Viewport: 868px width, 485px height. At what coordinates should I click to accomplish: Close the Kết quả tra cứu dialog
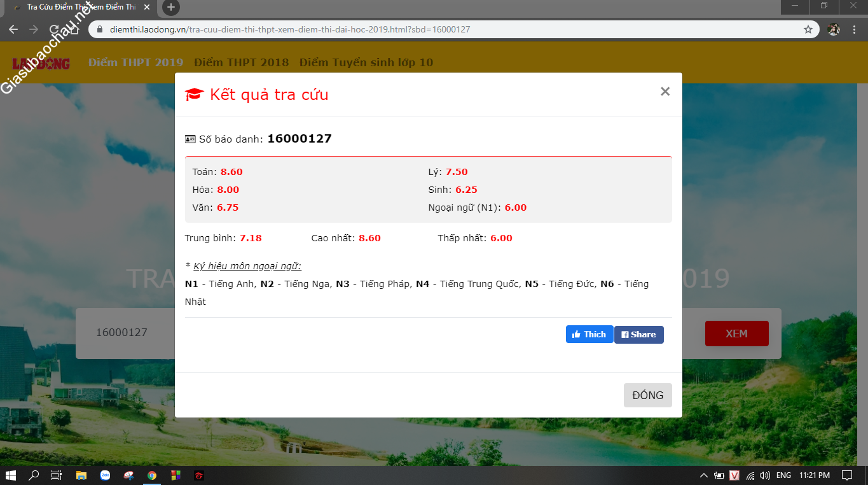665,92
